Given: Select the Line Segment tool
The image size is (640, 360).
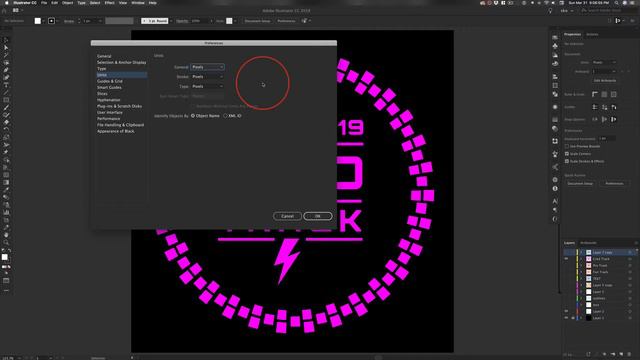Looking at the screenshot, I should point(6,92).
